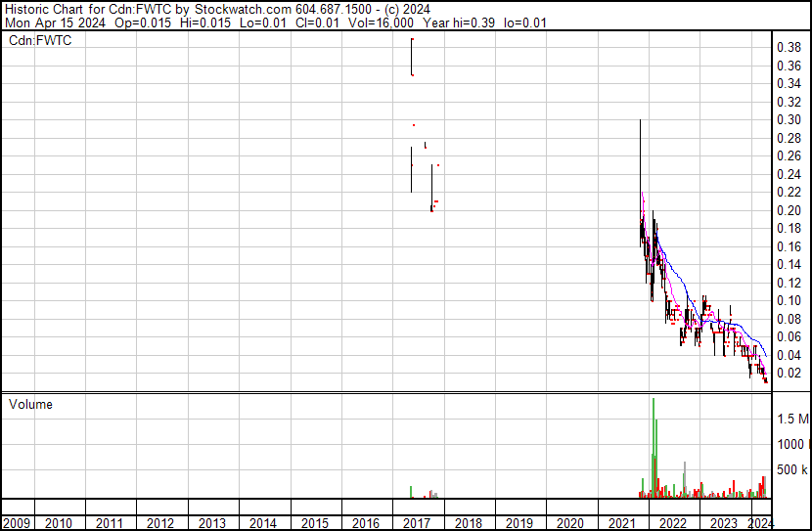Viewport: 812px width, 531px height.
Task: Select the 2024 year label
Action: pyautogui.click(x=761, y=523)
